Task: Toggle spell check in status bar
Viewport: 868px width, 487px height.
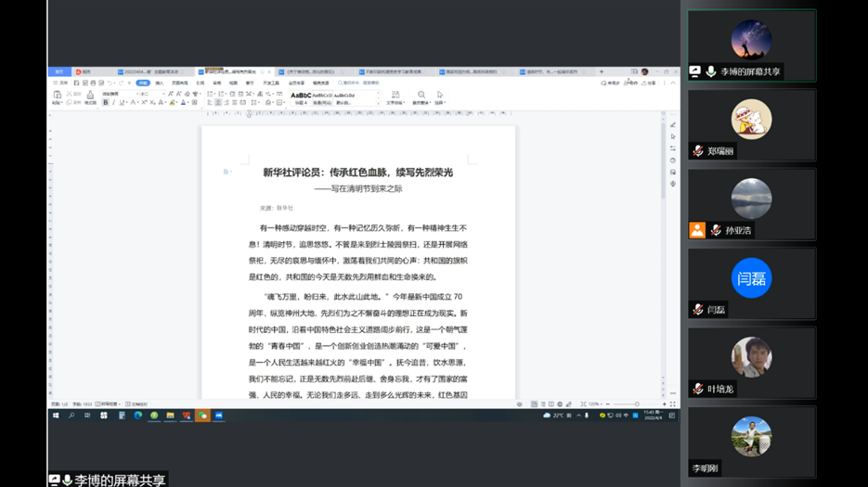Action: [x=108, y=404]
